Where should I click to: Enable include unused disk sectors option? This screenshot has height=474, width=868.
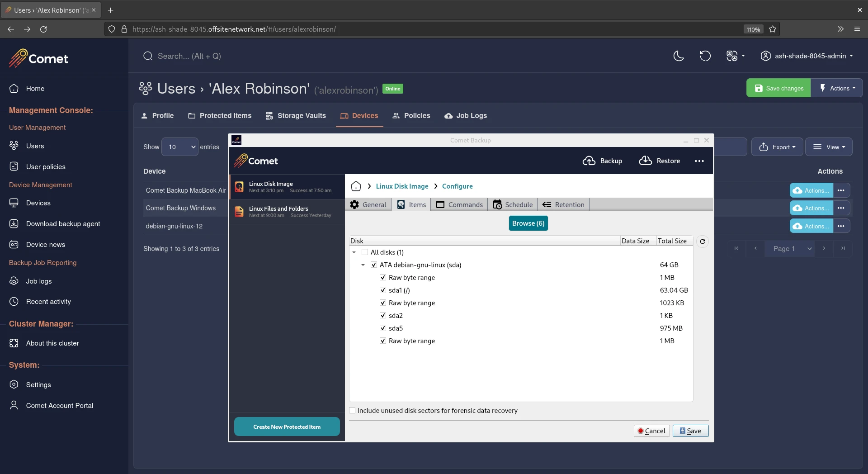352,411
